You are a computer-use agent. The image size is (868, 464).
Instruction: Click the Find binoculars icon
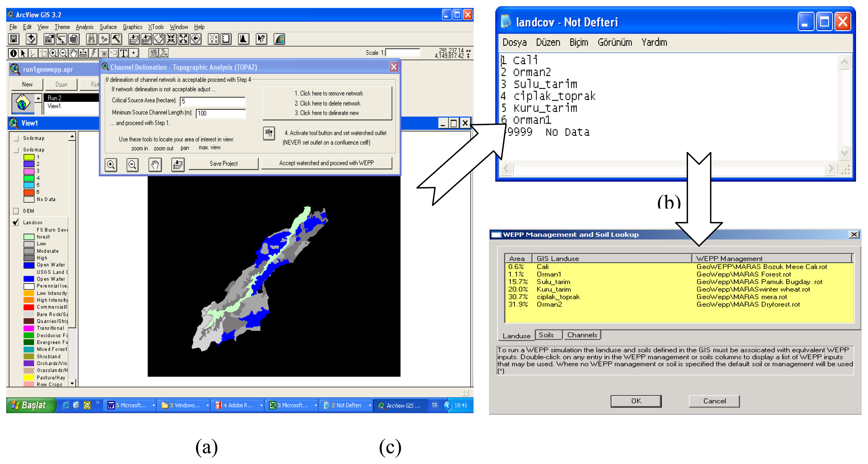(x=91, y=39)
